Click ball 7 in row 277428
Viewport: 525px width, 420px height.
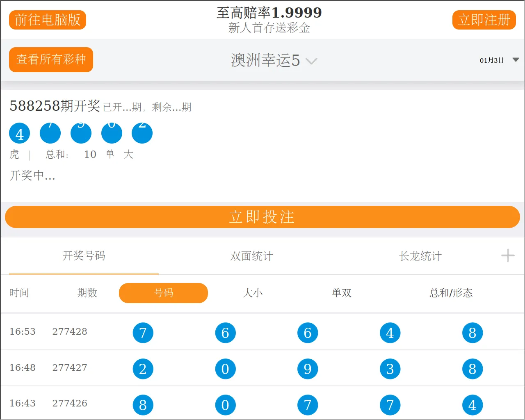coord(143,333)
